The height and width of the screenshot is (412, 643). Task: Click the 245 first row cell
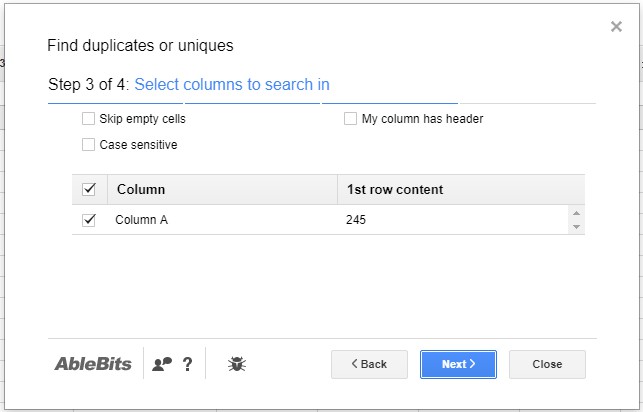(356, 220)
